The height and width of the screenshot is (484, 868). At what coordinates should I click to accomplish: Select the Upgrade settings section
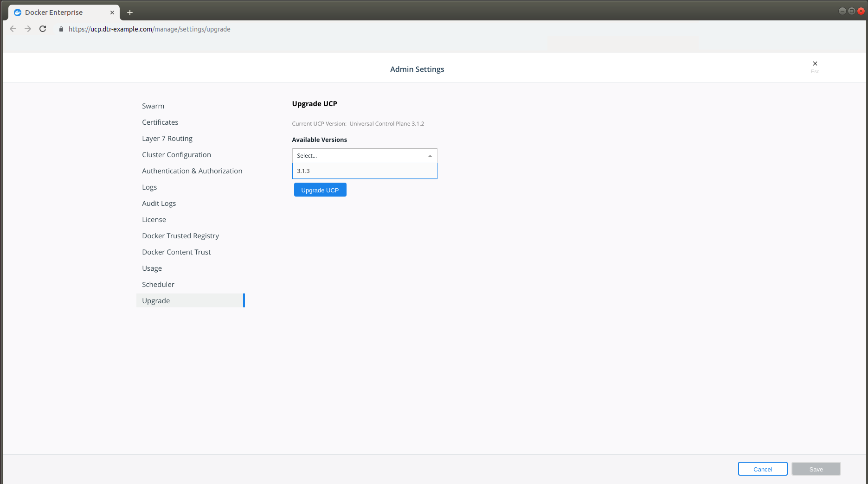[x=190, y=301]
